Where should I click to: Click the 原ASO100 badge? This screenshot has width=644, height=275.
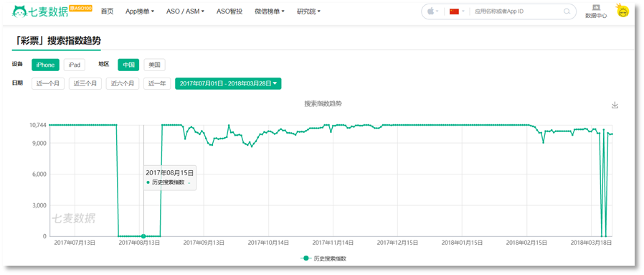point(80,8)
